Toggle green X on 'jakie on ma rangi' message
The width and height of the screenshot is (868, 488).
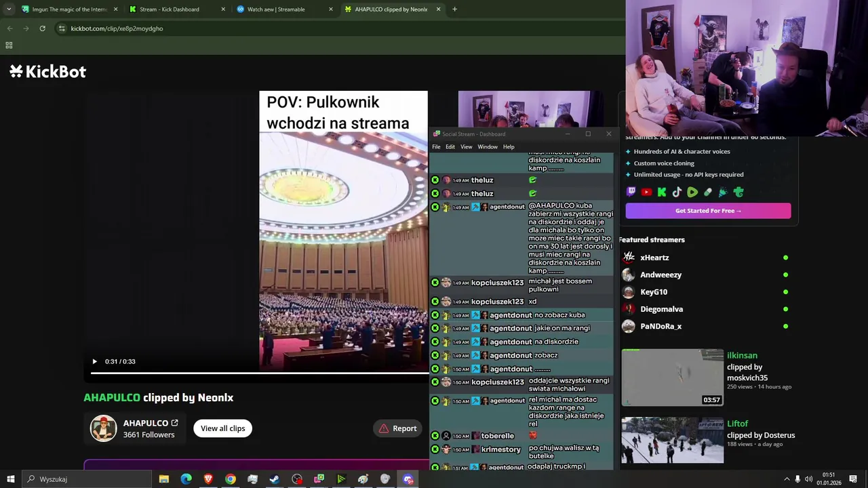[435, 328]
